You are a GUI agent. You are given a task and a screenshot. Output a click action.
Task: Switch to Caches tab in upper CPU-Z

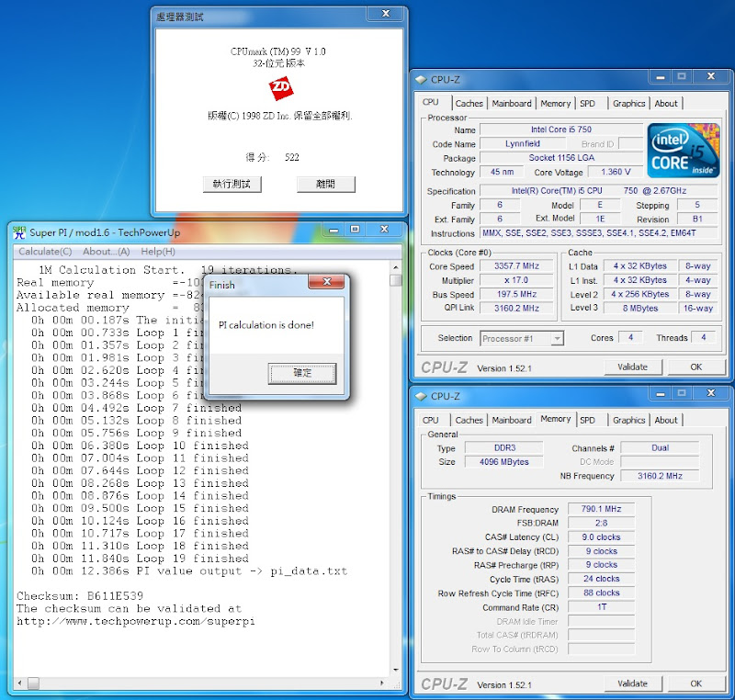[x=469, y=104]
